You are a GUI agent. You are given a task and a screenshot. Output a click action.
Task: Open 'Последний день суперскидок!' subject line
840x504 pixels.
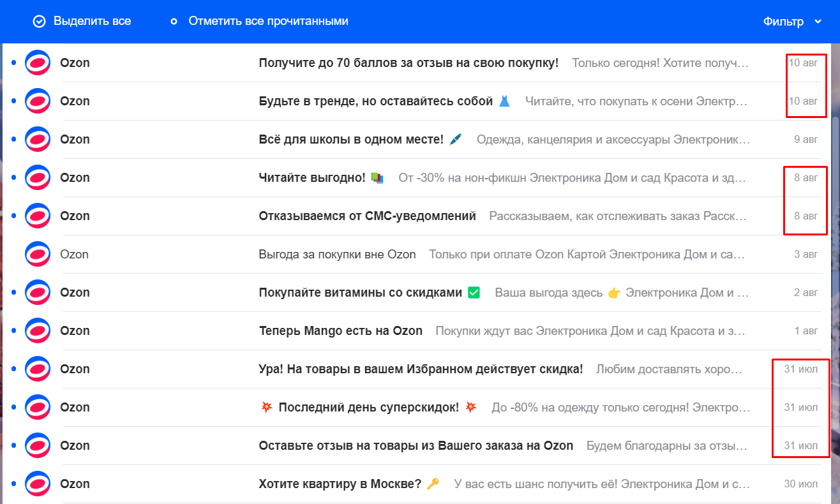click(x=369, y=407)
